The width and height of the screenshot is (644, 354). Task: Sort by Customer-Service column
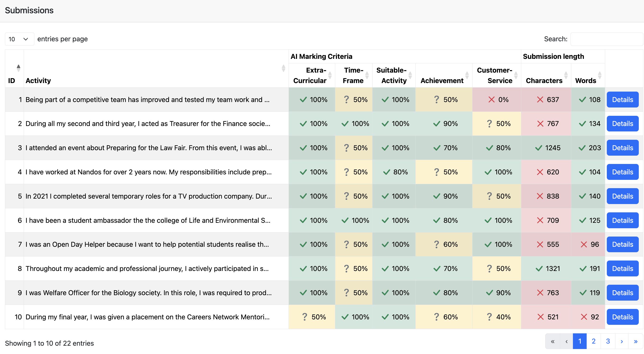pos(516,75)
